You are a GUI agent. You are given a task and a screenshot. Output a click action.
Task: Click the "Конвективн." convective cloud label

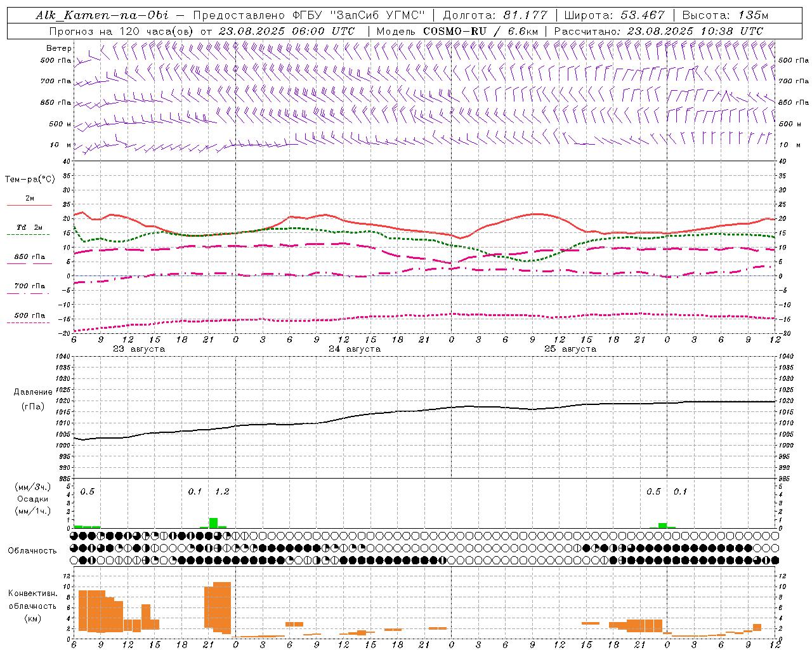coord(32,594)
